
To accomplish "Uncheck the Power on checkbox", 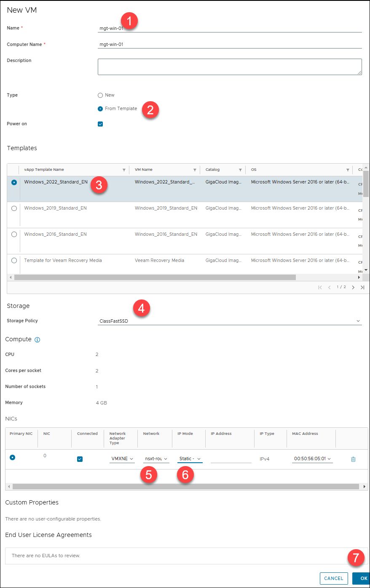I will pos(100,124).
